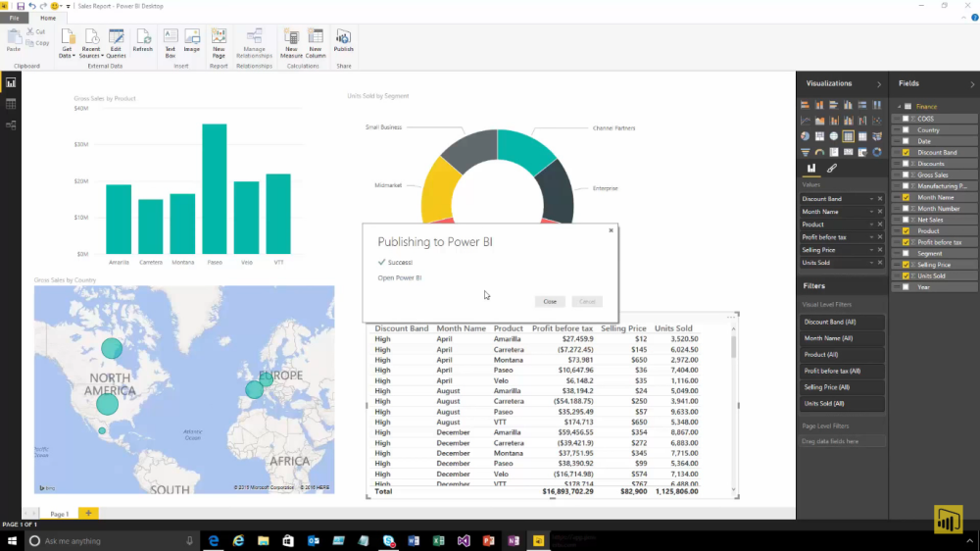Select the gauge visualization icon

pyautogui.click(x=819, y=152)
